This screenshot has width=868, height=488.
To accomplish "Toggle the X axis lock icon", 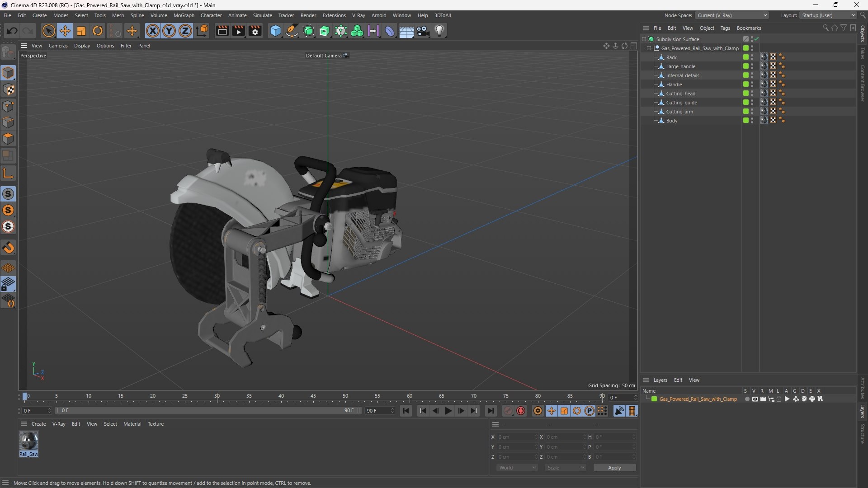I will pyautogui.click(x=153, y=31).
